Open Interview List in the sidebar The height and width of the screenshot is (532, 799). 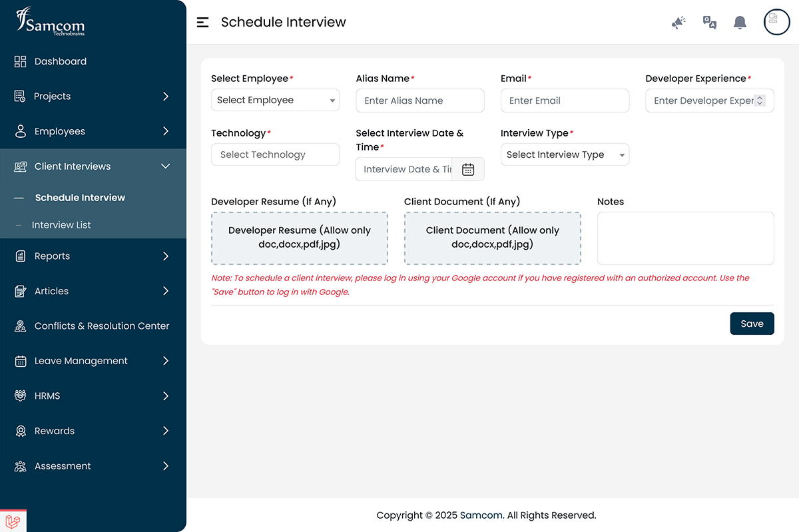61,225
